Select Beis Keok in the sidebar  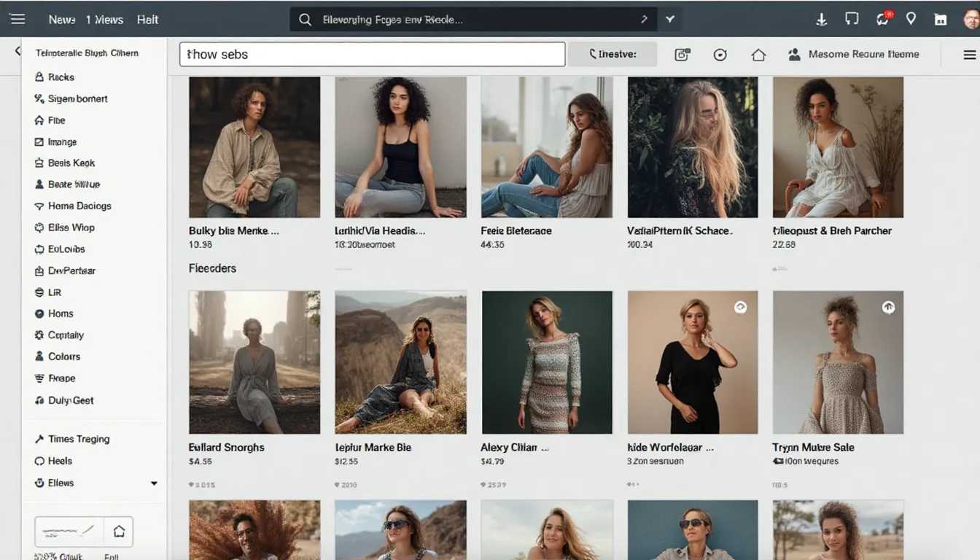64,163
